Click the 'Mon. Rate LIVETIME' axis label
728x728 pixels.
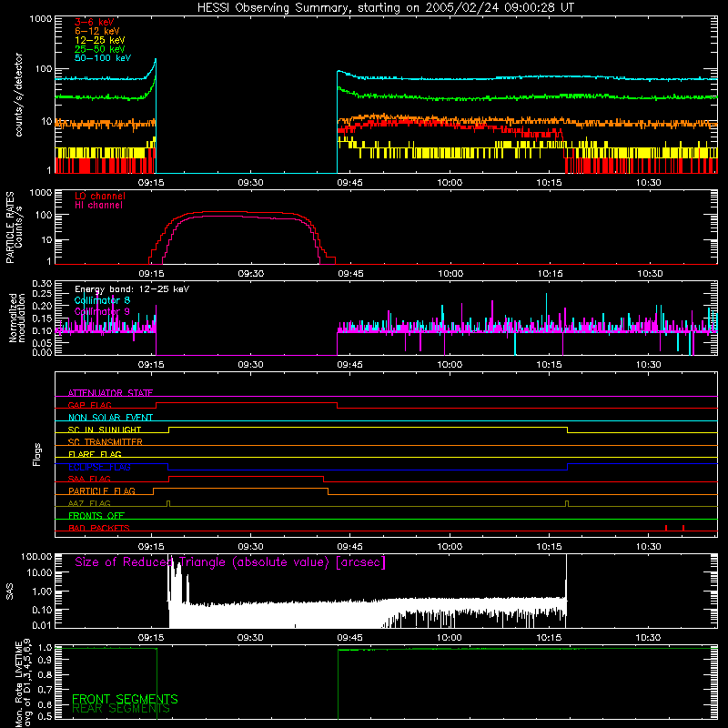coord(19,686)
